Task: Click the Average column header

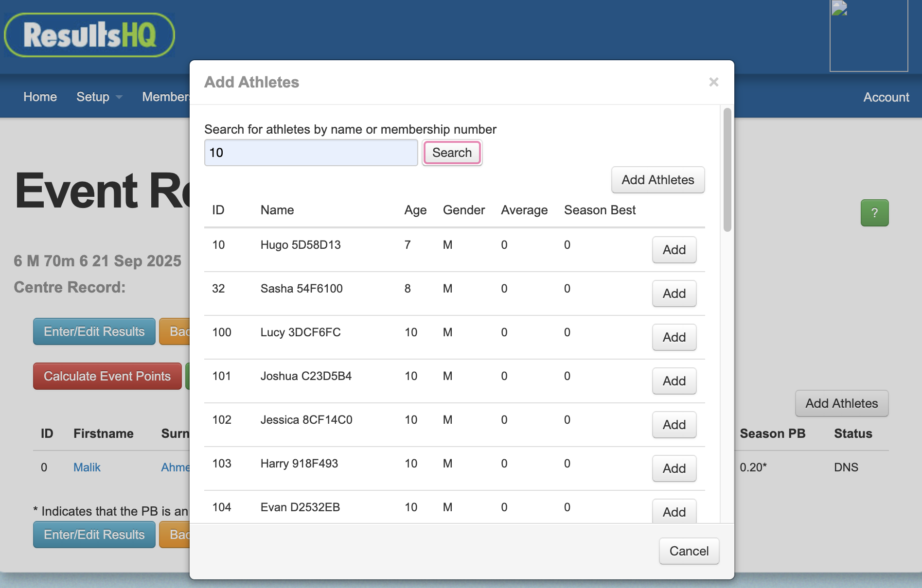Action: [x=524, y=210]
